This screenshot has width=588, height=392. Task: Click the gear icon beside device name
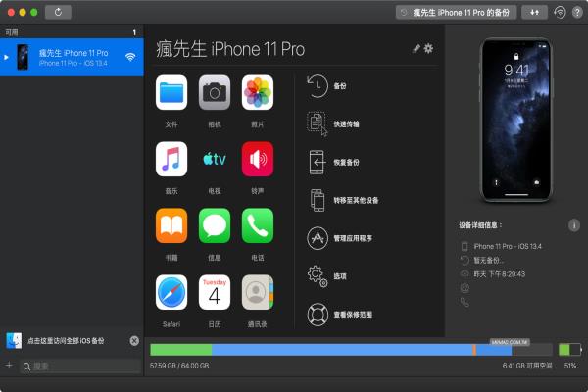point(428,48)
